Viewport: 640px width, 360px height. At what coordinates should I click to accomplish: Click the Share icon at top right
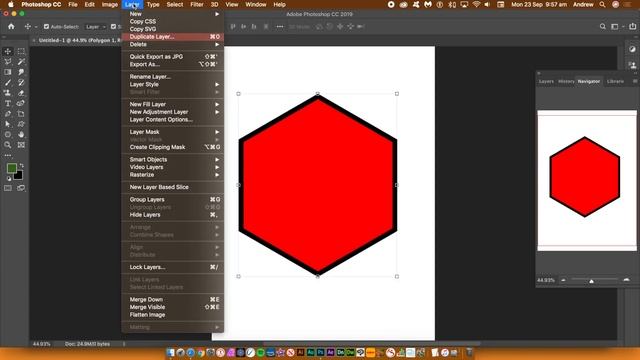pyautogui.click(x=633, y=27)
